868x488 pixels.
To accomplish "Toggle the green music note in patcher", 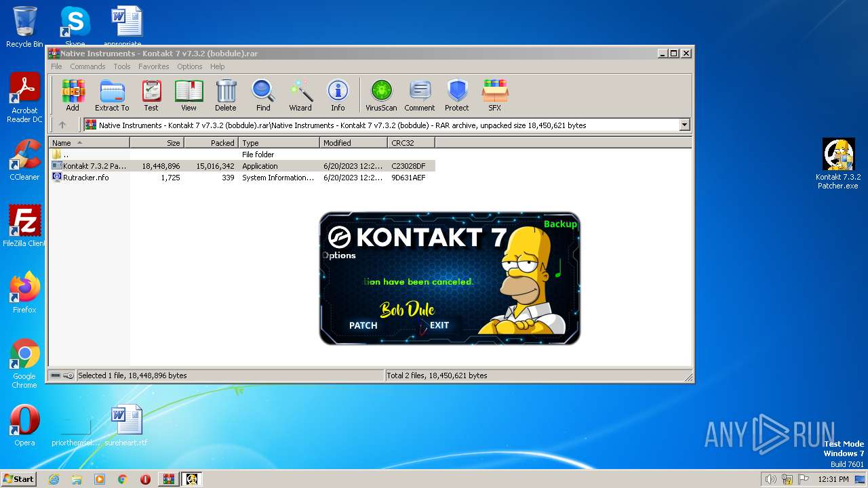I will (x=559, y=269).
